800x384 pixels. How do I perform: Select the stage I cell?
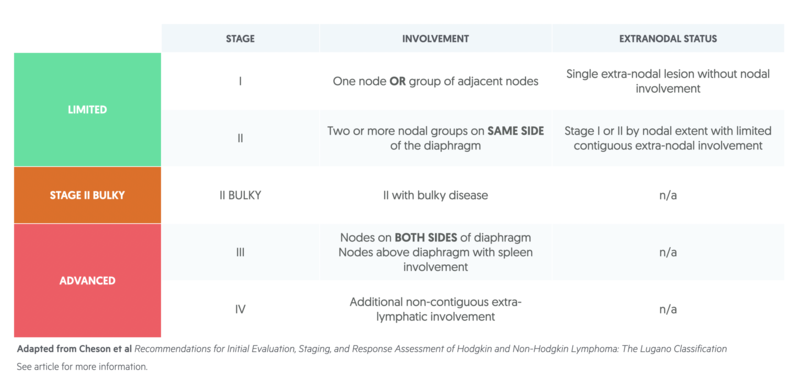240,81
